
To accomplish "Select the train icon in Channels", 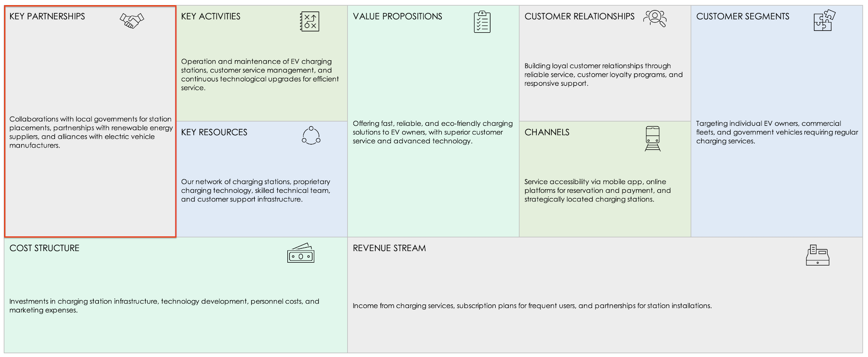I will point(652,138).
